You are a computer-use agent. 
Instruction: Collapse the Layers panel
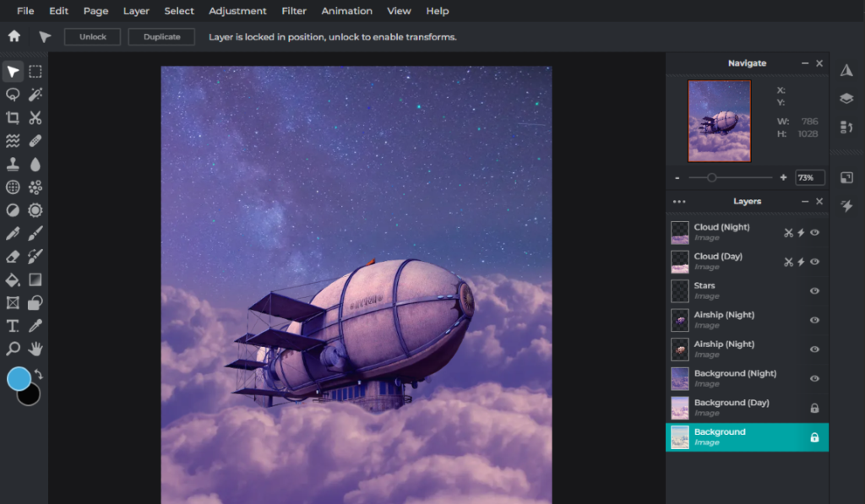coord(805,202)
